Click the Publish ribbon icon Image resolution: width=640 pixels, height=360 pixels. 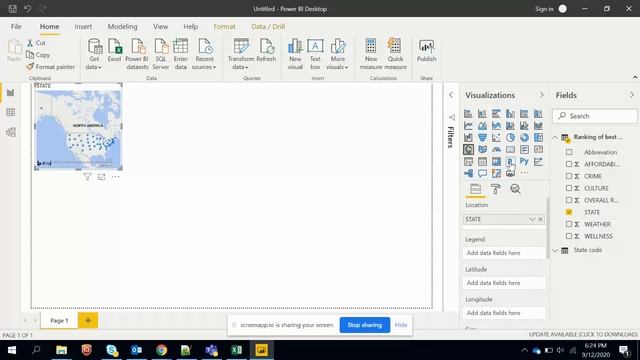click(x=427, y=51)
